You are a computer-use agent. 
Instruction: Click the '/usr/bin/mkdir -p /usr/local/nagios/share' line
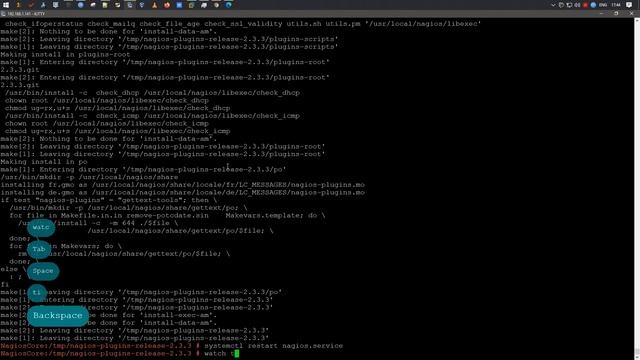click(x=89, y=177)
